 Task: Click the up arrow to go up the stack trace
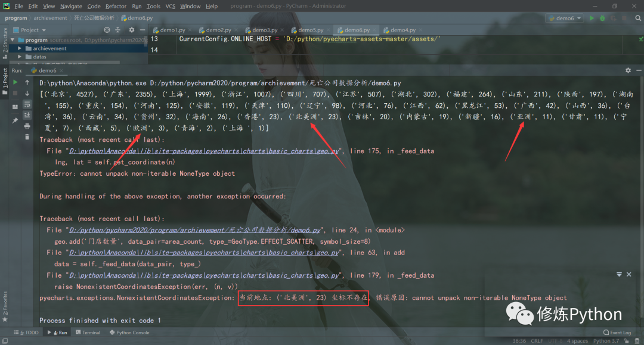[x=27, y=82]
